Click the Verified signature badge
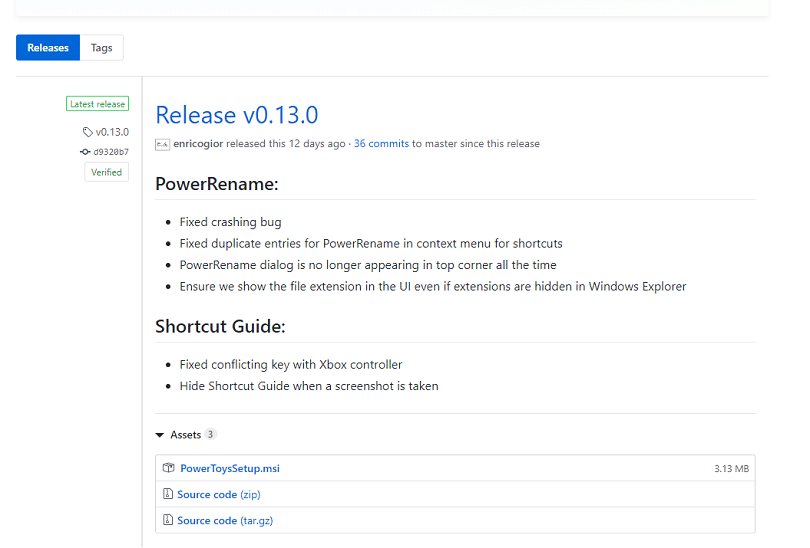Image resolution: width=810 pixels, height=548 pixels. point(106,172)
